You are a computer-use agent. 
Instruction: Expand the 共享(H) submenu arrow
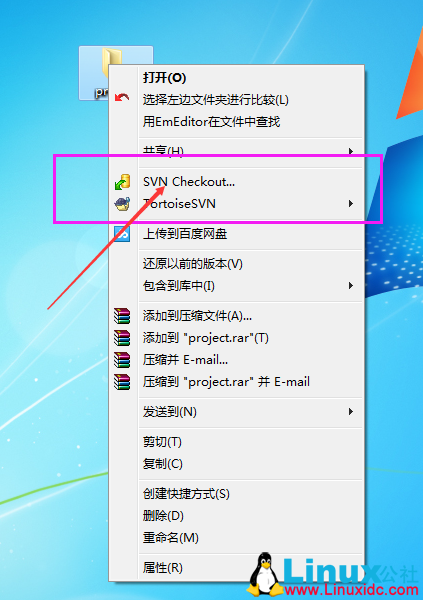(x=351, y=152)
